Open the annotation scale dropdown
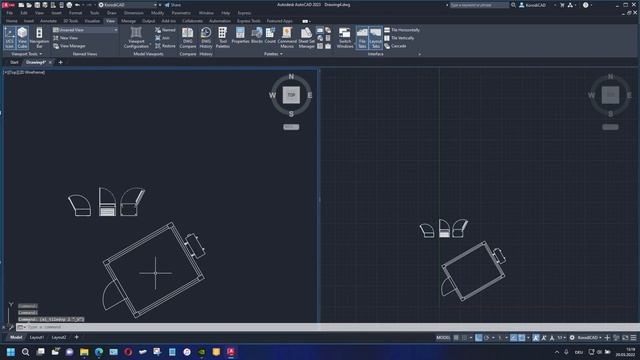The width and height of the screenshot is (640, 360). (562, 338)
